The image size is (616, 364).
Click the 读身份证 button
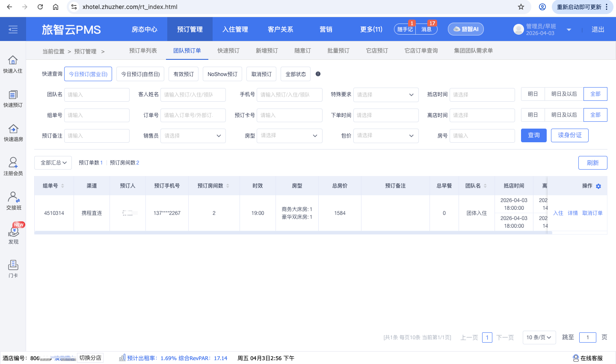coord(570,135)
